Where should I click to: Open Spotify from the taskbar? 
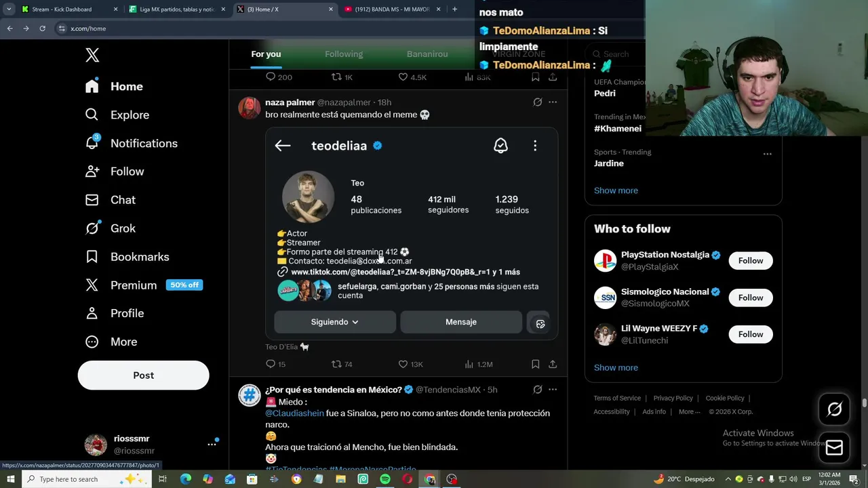[385, 479]
